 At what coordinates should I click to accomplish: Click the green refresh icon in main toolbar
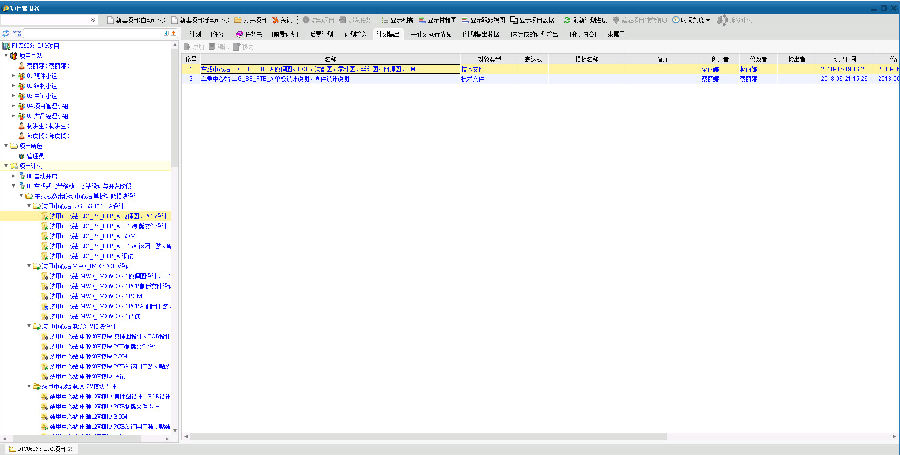(x=567, y=20)
